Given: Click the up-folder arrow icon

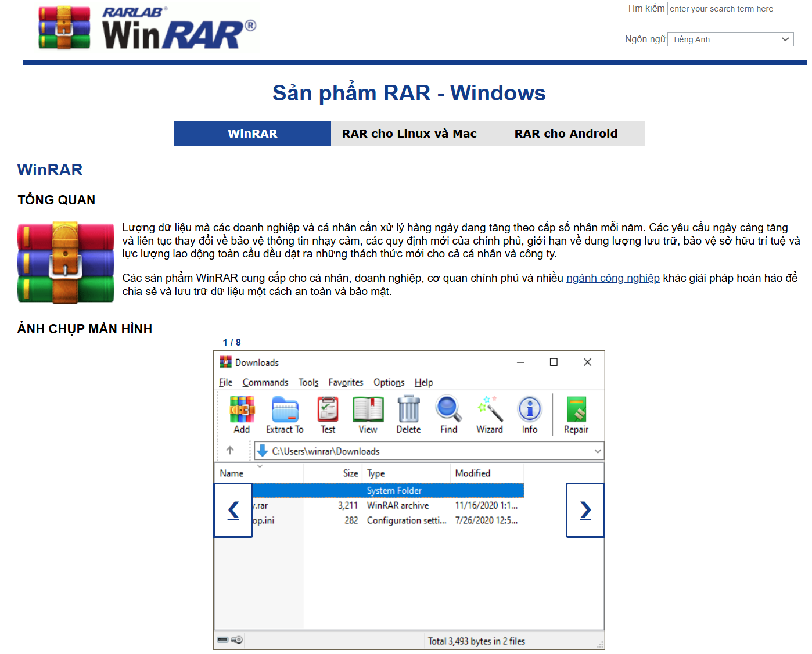Looking at the screenshot, I should coord(230,450).
